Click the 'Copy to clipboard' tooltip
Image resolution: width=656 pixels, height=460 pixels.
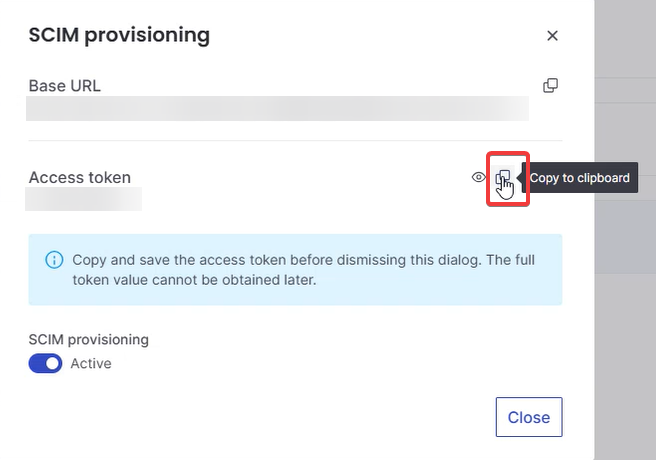coord(579,178)
